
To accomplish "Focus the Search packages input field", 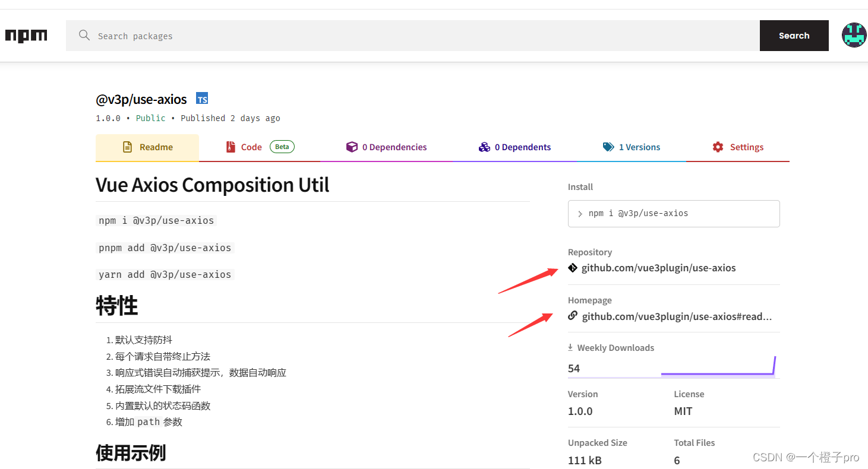I will (413, 36).
